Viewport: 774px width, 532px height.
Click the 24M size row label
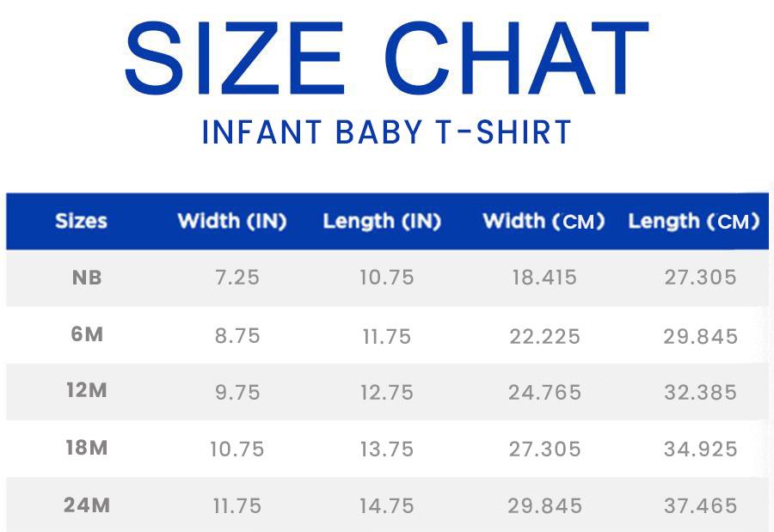[87, 505]
